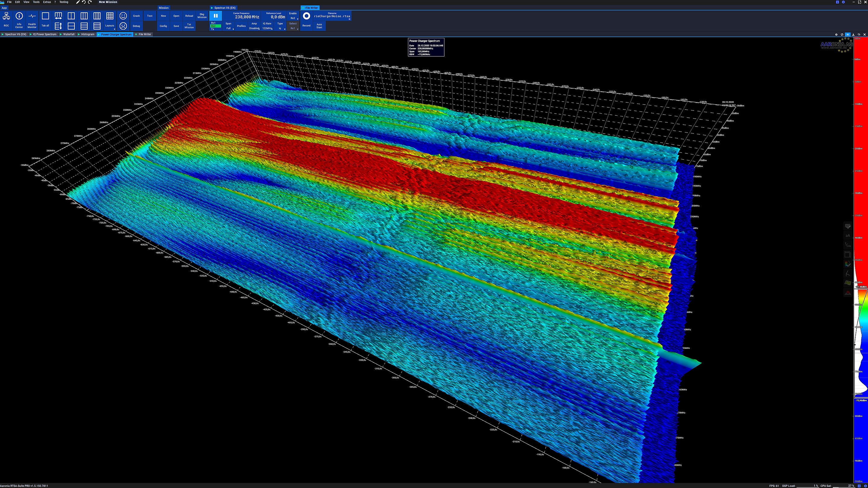Pause the Spectran V6 stream

[x=216, y=16]
